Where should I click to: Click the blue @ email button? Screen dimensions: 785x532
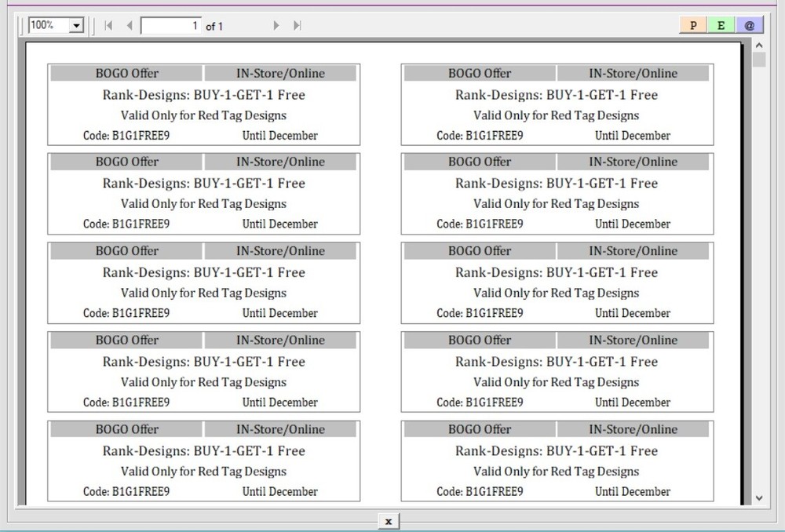tap(749, 24)
